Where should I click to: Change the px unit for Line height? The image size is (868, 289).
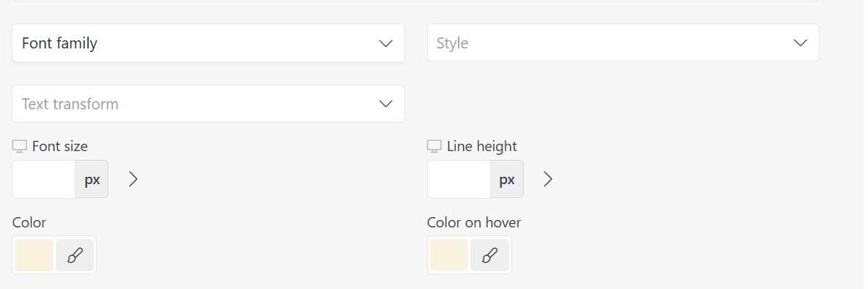(x=506, y=180)
